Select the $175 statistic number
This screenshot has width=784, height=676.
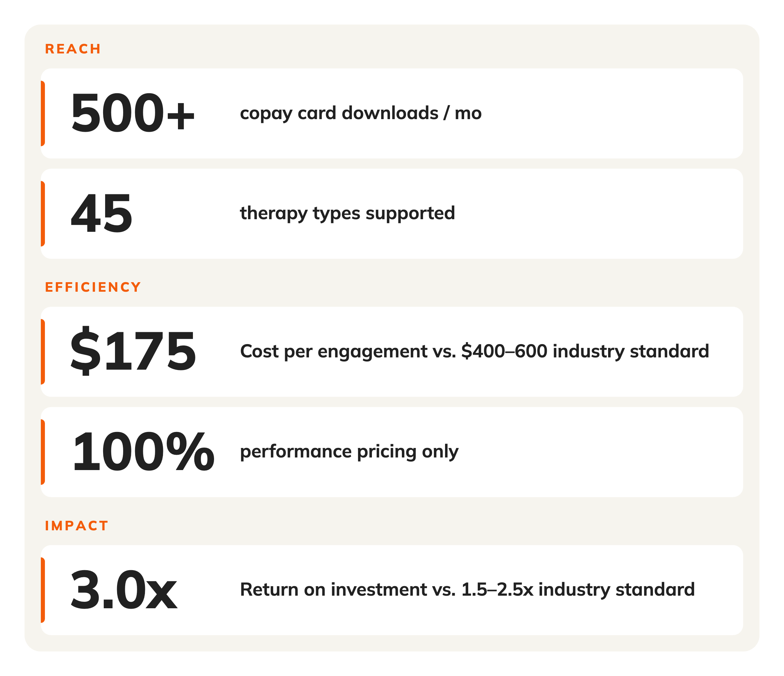(x=133, y=351)
